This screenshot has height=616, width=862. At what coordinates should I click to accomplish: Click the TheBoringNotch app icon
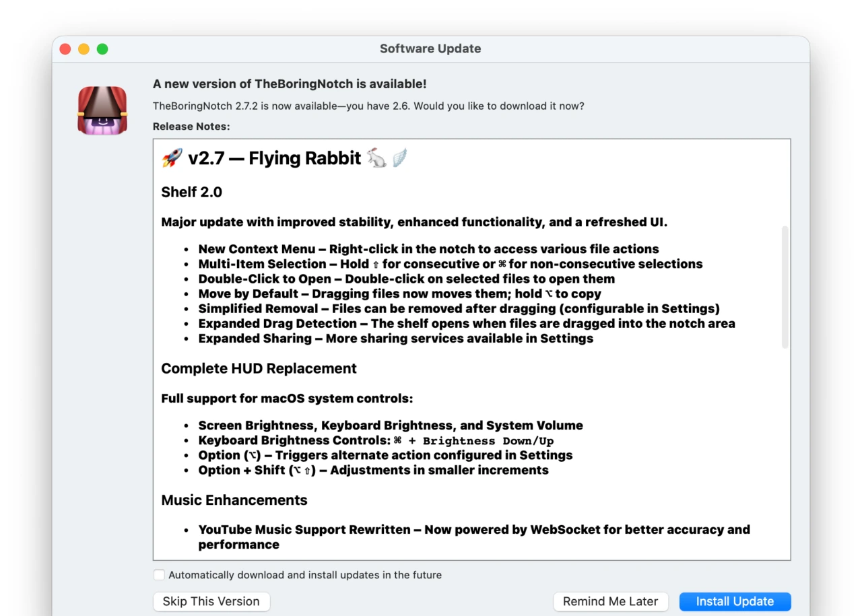(x=102, y=110)
